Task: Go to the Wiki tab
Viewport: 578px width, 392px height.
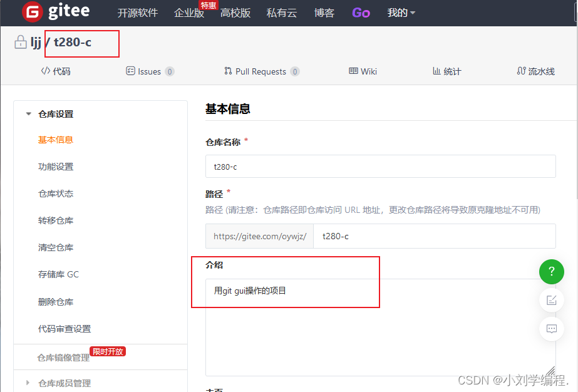Action: click(363, 71)
